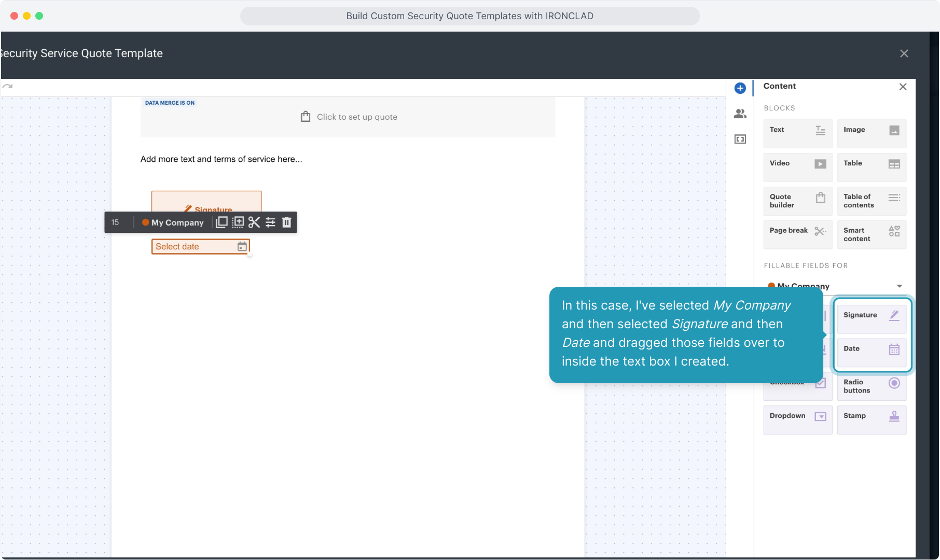Click the scissors cut icon in floating toolbar
This screenshot has width=940, height=560.
tap(254, 222)
